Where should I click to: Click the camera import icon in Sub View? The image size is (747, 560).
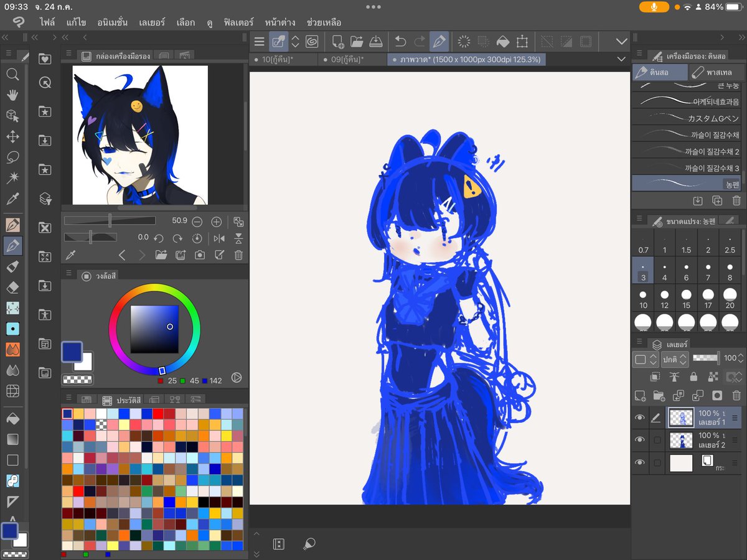200,254
